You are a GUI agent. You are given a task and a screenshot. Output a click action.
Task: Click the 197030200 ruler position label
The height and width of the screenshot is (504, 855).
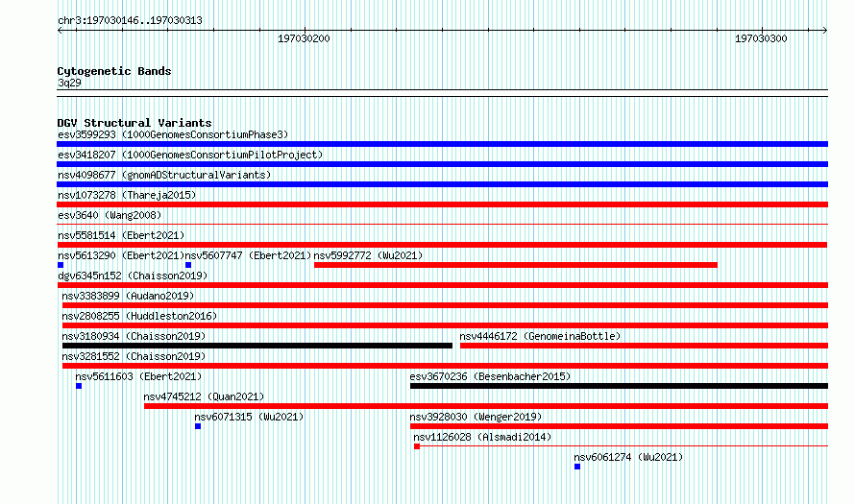coord(304,38)
